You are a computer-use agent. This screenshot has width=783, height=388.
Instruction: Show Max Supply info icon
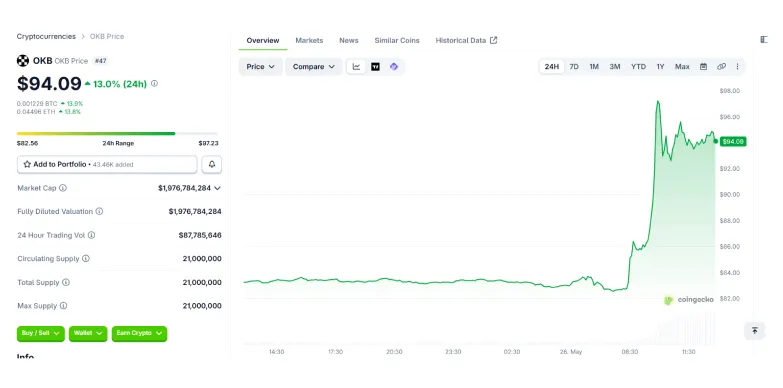63,306
